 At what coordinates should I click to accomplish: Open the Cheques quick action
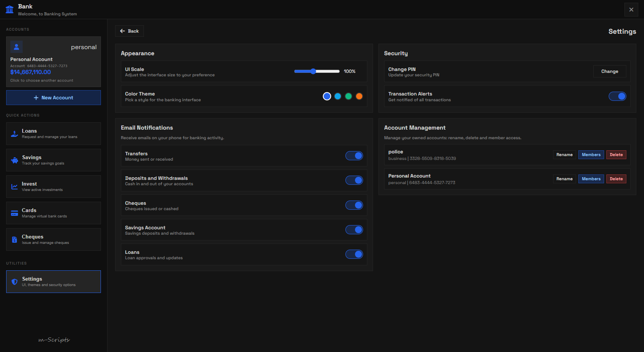point(53,239)
